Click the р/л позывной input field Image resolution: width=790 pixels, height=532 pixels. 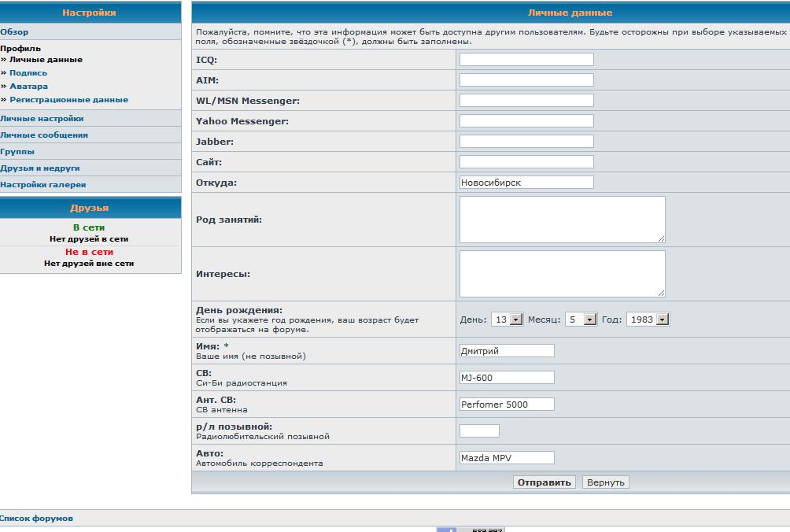point(479,431)
